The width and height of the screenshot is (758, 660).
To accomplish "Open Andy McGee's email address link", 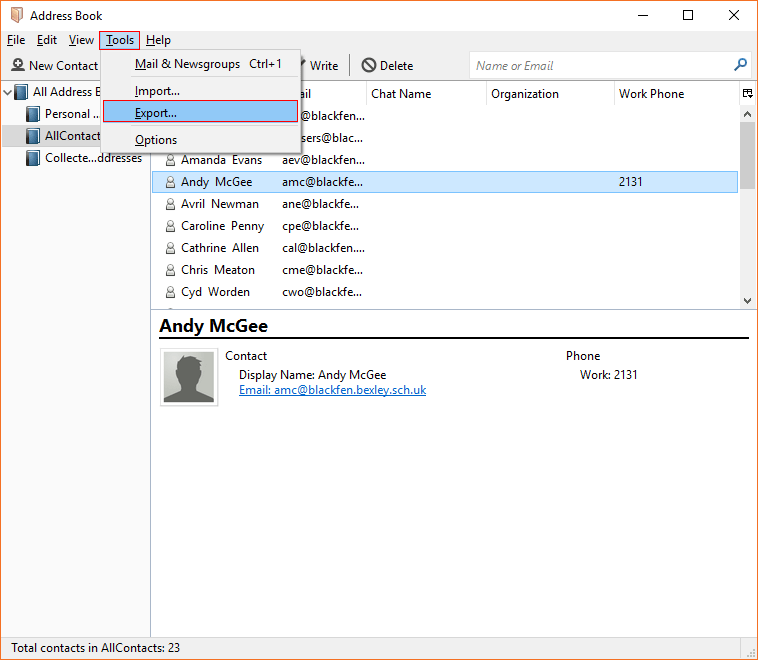I will pyautogui.click(x=332, y=390).
